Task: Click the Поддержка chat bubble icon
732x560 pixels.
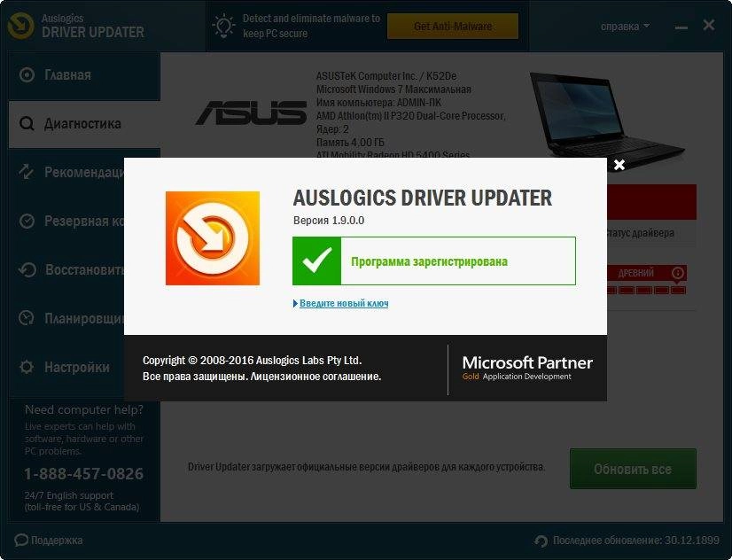Action: pos(21,540)
